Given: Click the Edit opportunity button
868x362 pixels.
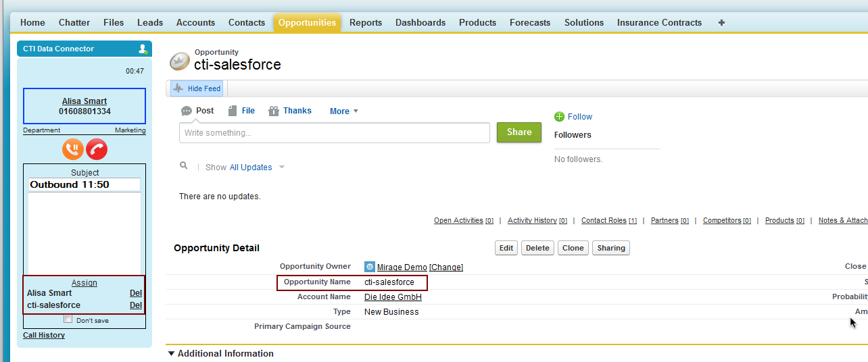Looking at the screenshot, I should pyautogui.click(x=506, y=248).
